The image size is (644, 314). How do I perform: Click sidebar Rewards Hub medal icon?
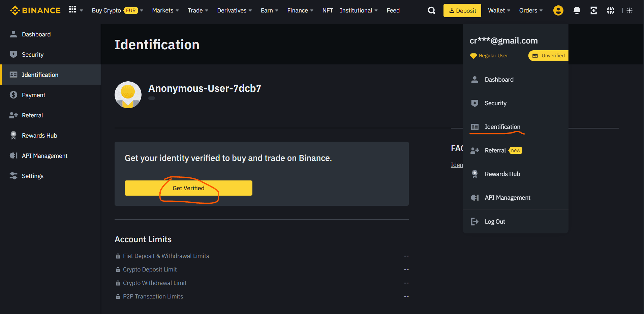[13, 135]
